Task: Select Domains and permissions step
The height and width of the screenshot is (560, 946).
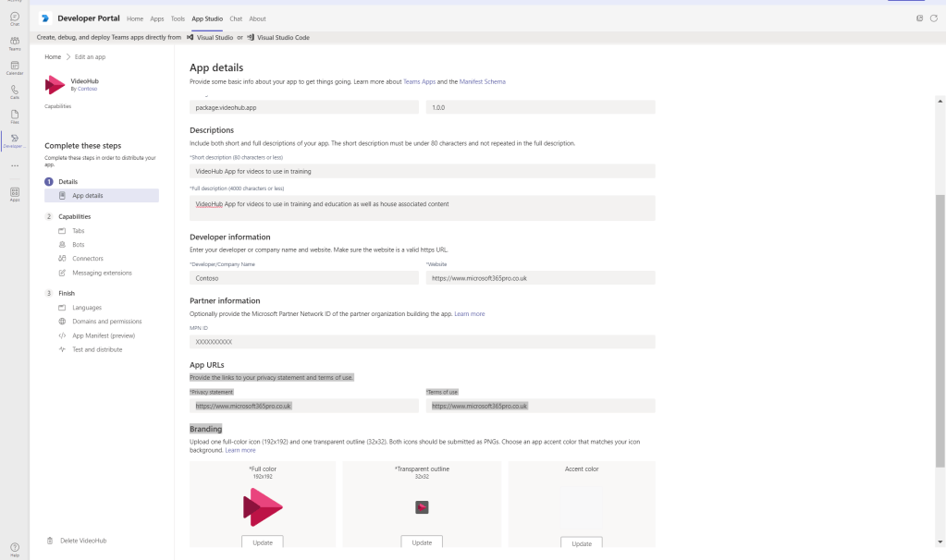Action: [x=106, y=322]
